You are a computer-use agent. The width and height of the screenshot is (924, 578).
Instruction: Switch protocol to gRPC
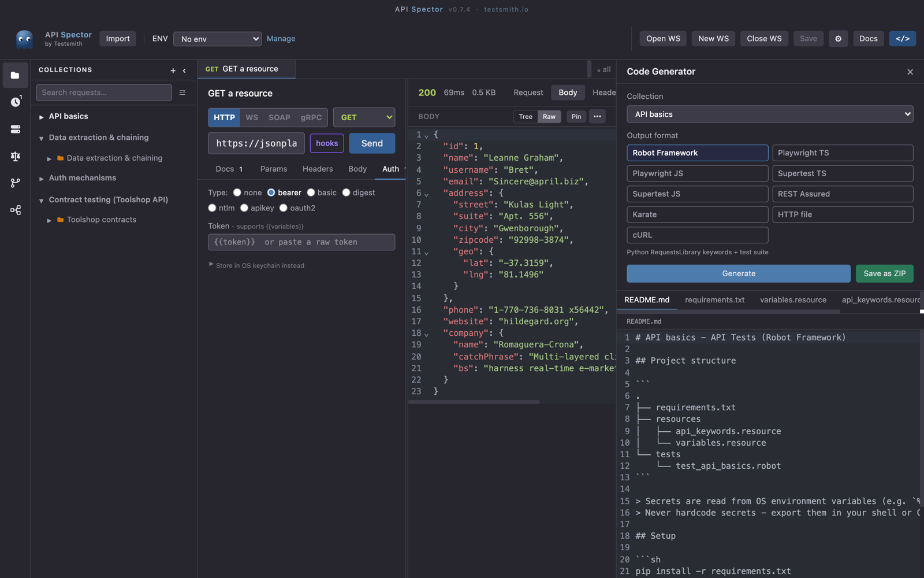click(x=311, y=117)
